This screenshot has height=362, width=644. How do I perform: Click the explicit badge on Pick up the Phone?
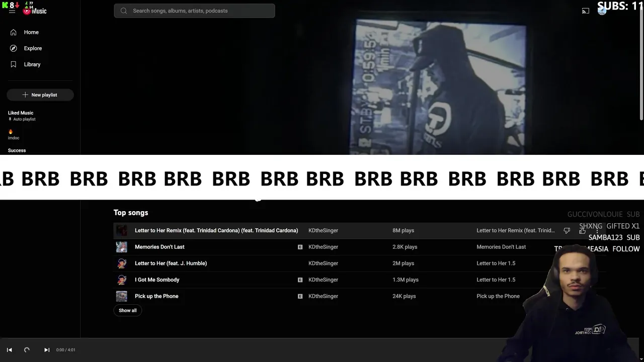pyautogui.click(x=300, y=296)
